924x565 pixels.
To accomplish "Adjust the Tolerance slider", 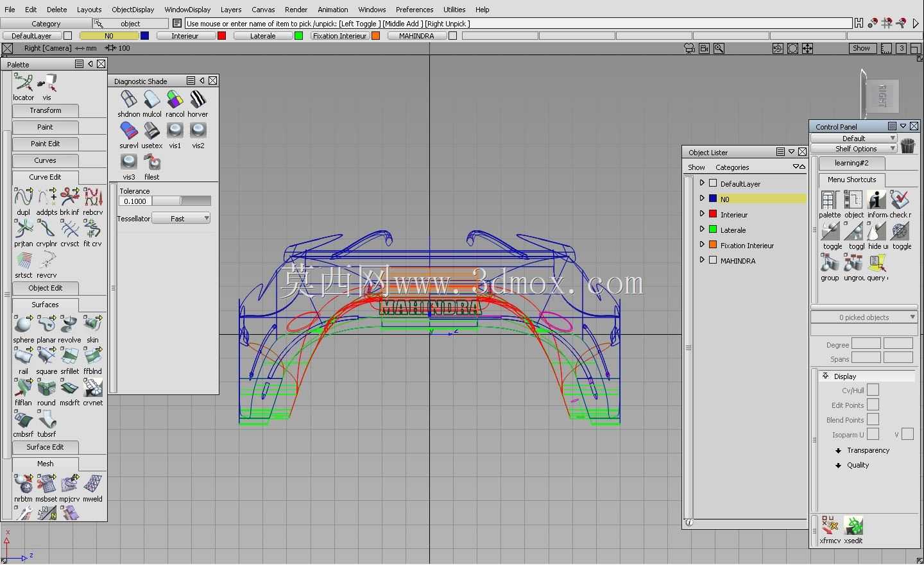I will pyautogui.click(x=182, y=201).
